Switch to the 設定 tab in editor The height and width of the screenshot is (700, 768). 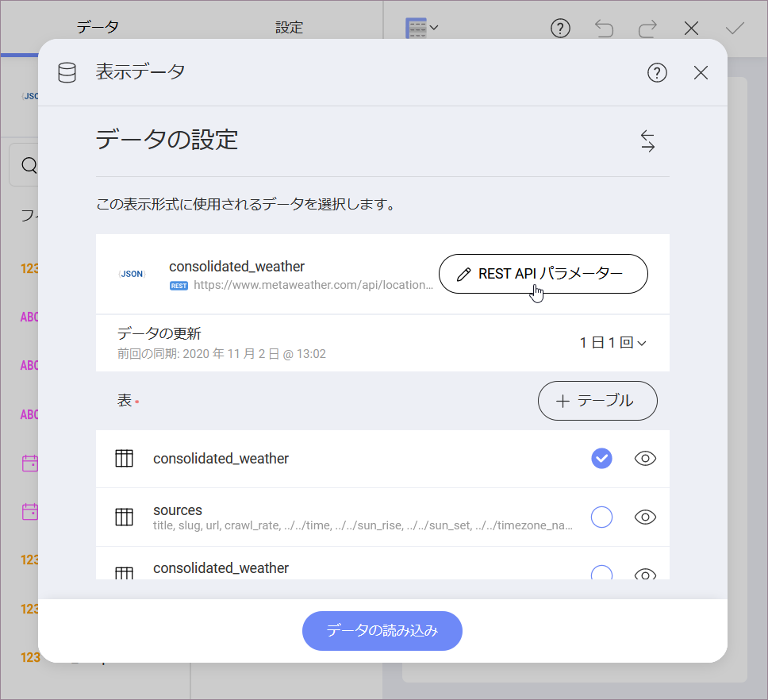point(289,27)
